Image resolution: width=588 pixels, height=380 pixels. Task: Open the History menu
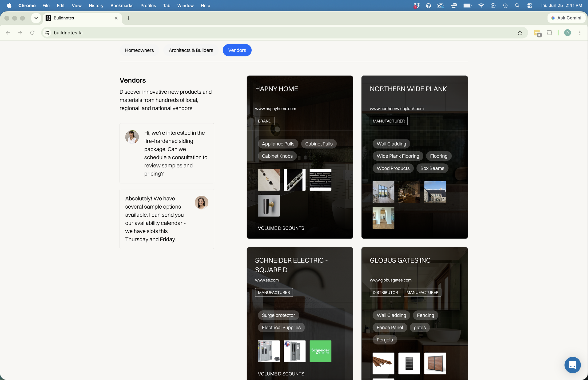tap(96, 5)
